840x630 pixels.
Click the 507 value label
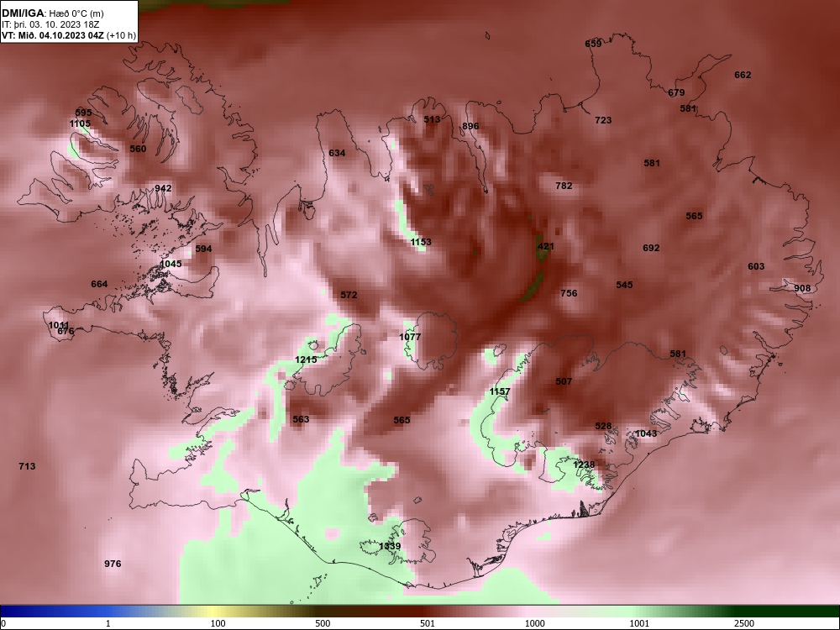pos(564,381)
